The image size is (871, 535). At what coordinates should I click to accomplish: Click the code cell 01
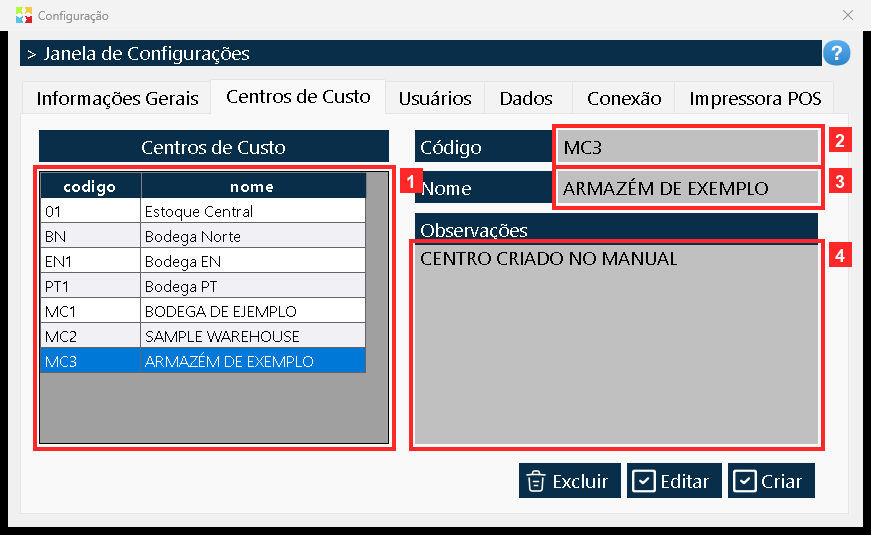pos(91,211)
